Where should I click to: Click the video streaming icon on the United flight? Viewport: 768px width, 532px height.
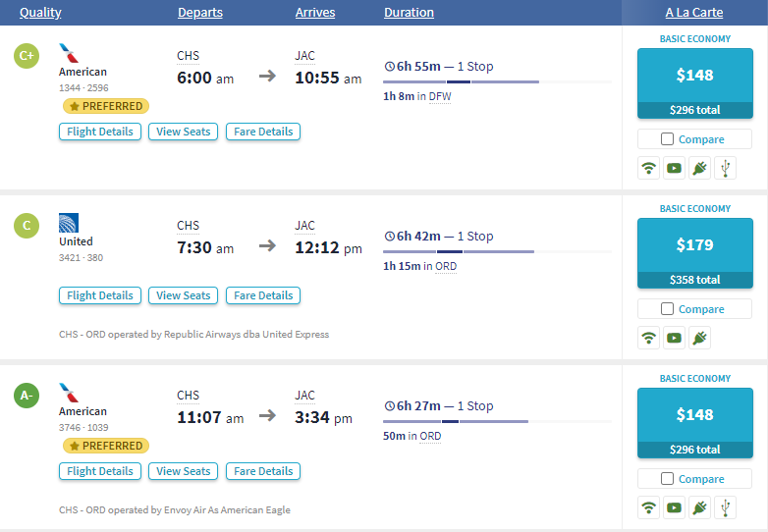(x=674, y=338)
